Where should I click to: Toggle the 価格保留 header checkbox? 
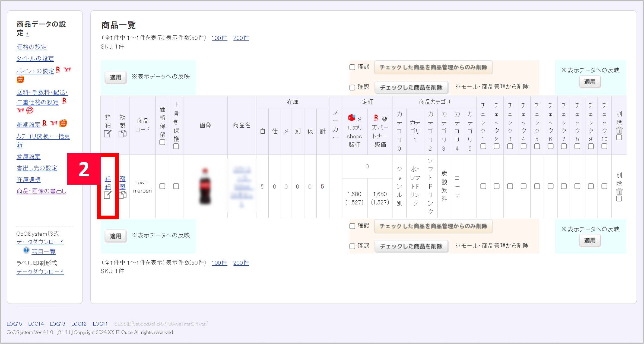point(162,142)
